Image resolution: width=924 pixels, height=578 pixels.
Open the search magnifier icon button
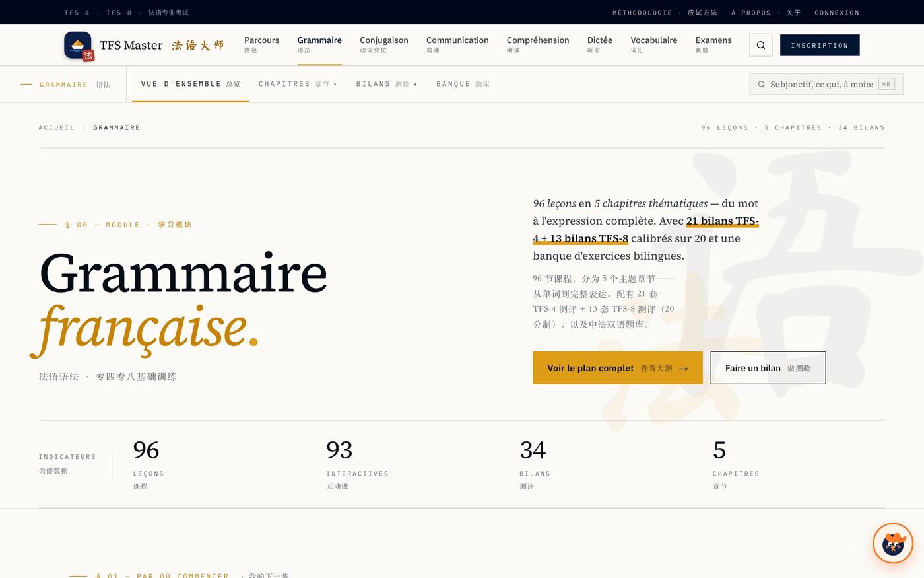(761, 45)
